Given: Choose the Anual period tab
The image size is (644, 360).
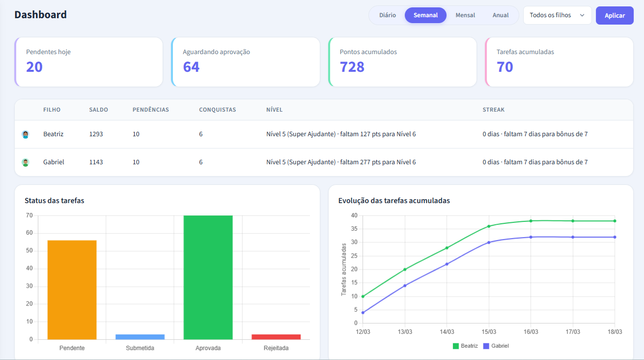Looking at the screenshot, I should pyautogui.click(x=500, y=15).
